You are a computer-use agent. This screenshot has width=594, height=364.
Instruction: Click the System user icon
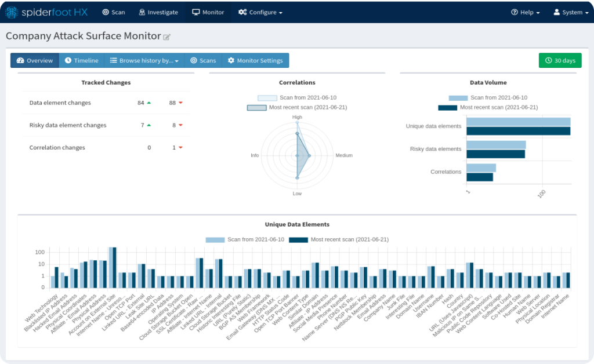tap(557, 12)
